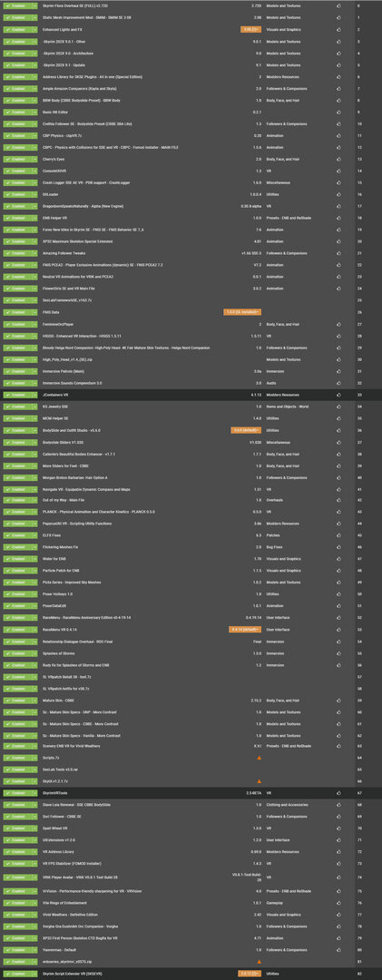The width and height of the screenshot is (382, 980).
Task: Endorse Spell Wheel VR with the thumbs-up
Action: [x=338, y=828]
